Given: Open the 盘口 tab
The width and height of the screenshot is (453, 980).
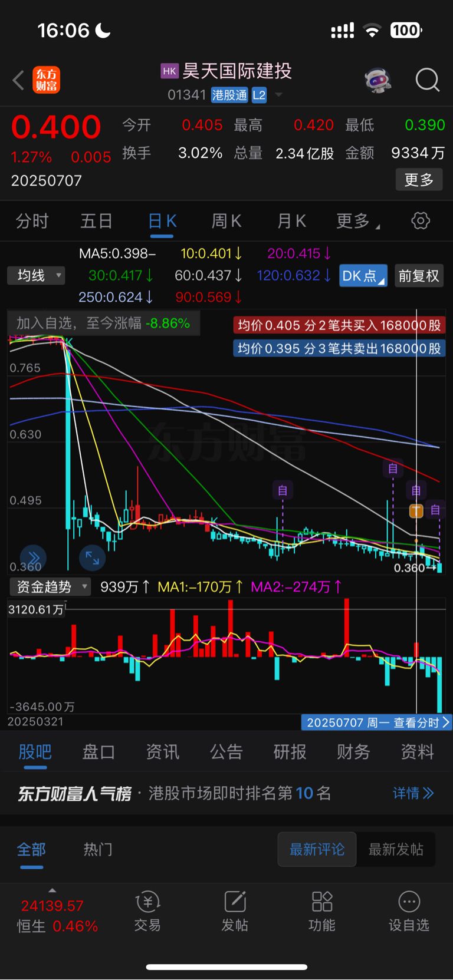Looking at the screenshot, I should [99, 751].
